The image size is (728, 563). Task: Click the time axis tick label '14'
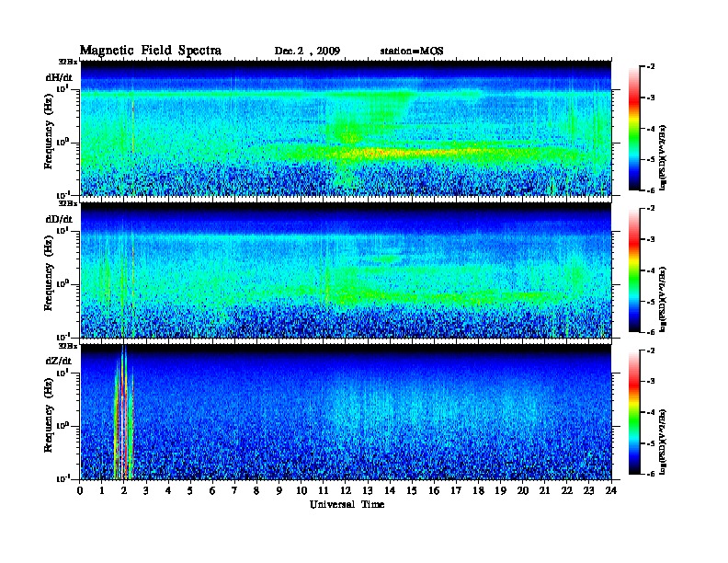[390, 491]
